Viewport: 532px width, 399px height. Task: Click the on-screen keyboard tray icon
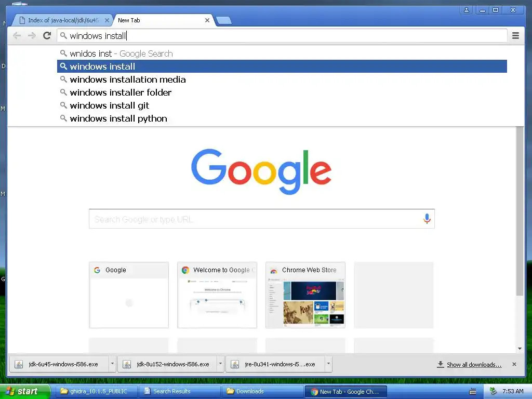pyautogui.click(x=472, y=392)
